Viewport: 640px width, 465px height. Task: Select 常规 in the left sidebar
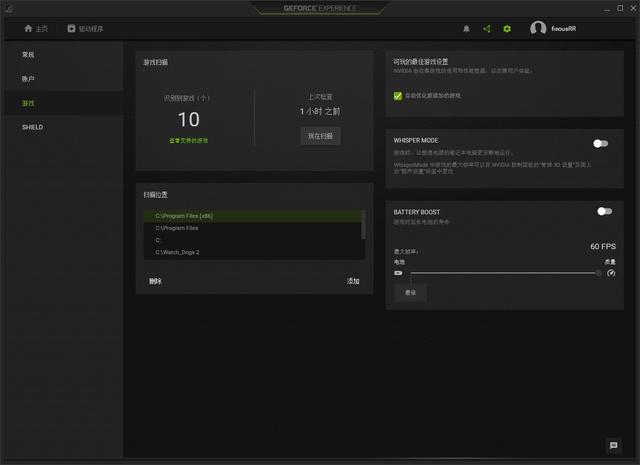click(x=28, y=54)
